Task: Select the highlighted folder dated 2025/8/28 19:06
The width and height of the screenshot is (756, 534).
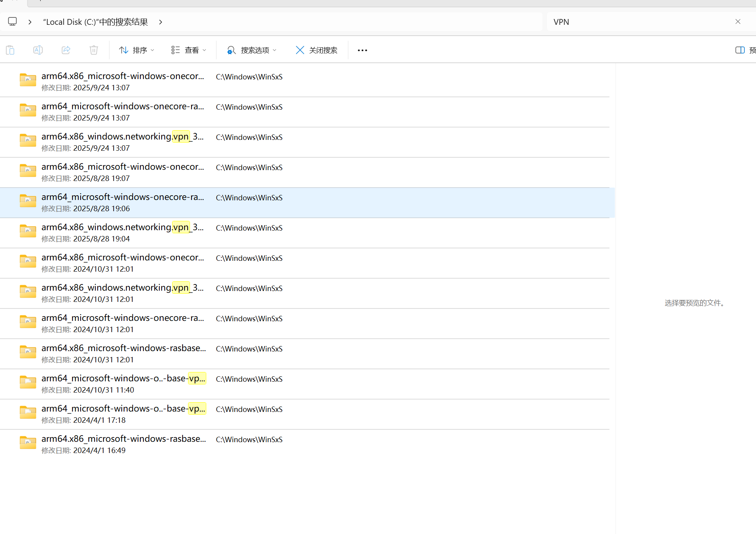Action: pyautogui.click(x=123, y=197)
